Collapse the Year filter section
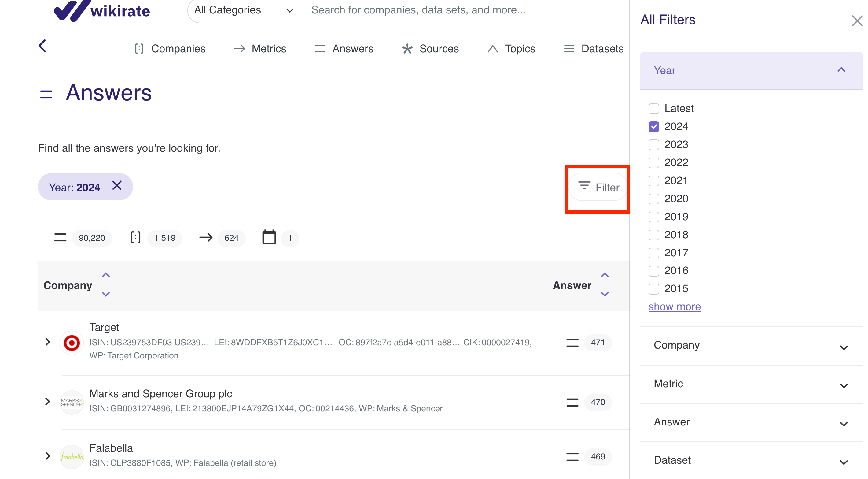Image resolution: width=868 pixels, height=479 pixels. coord(751,70)
